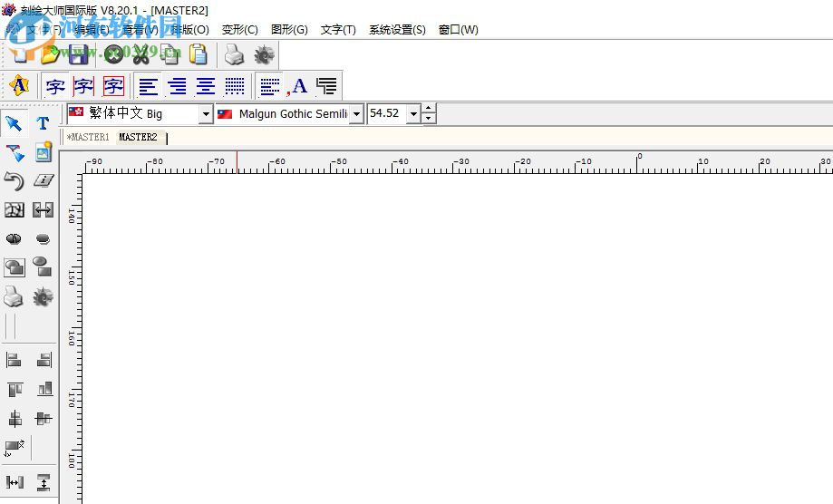Increase font size with up stepper
This screenshot has height=504, width=833.
click(428, 109)
